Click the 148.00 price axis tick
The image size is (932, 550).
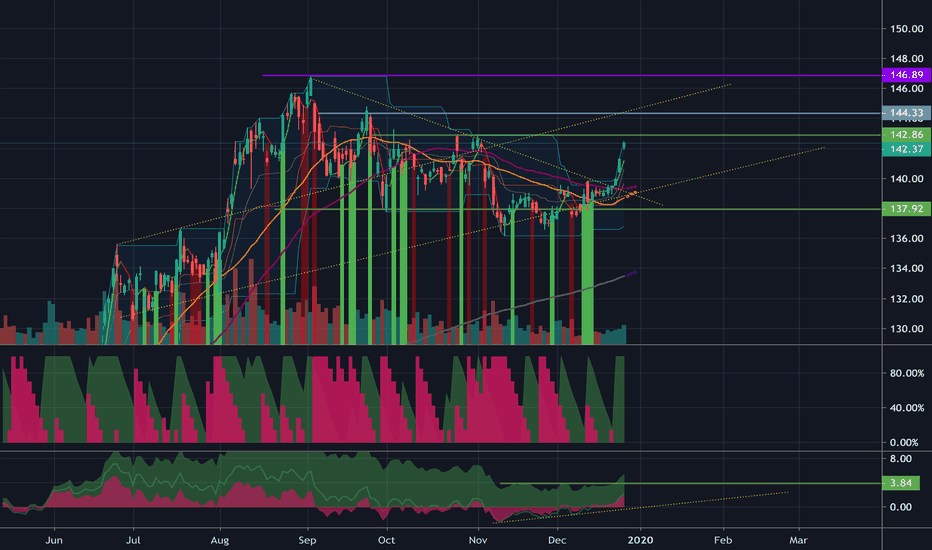point(906,59)
